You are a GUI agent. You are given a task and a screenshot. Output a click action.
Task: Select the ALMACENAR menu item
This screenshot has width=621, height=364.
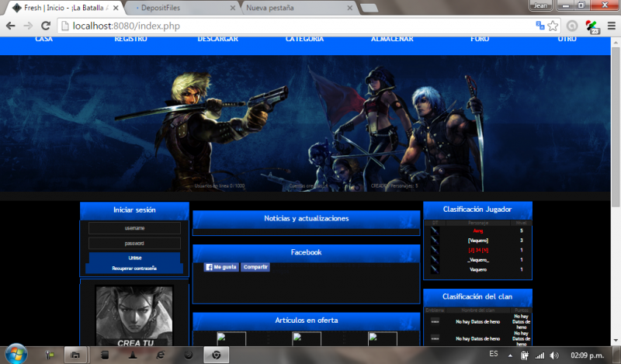click(x=392, y=40)
